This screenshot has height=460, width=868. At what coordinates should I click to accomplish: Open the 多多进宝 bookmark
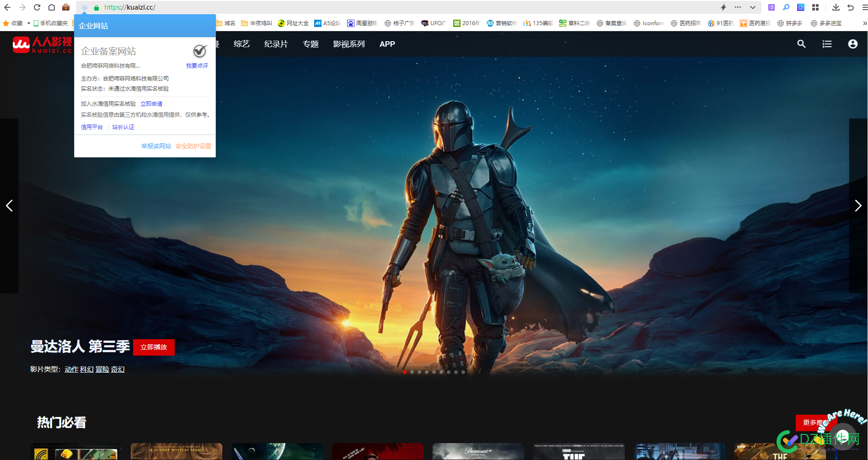click(826, 23)
